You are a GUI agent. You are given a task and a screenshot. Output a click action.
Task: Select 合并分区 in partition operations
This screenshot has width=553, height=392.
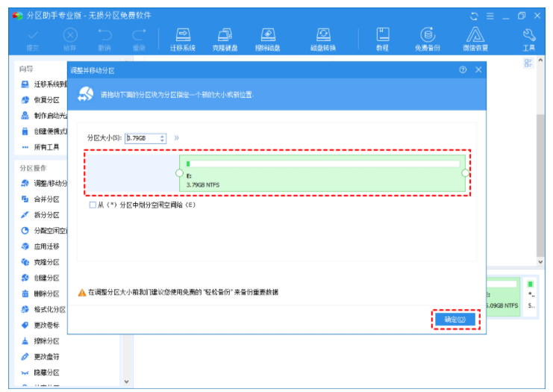pyautogui.click(x=45, y=199)
